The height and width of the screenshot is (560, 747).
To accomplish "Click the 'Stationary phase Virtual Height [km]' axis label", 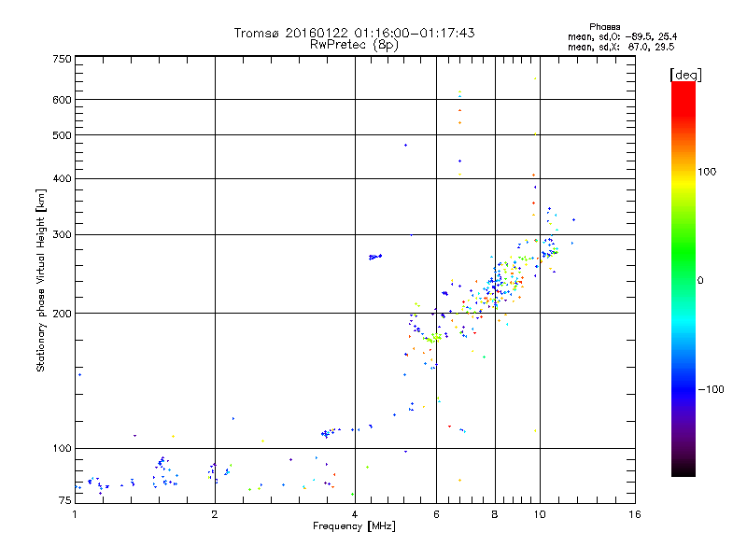I will [x=40, y=280].
